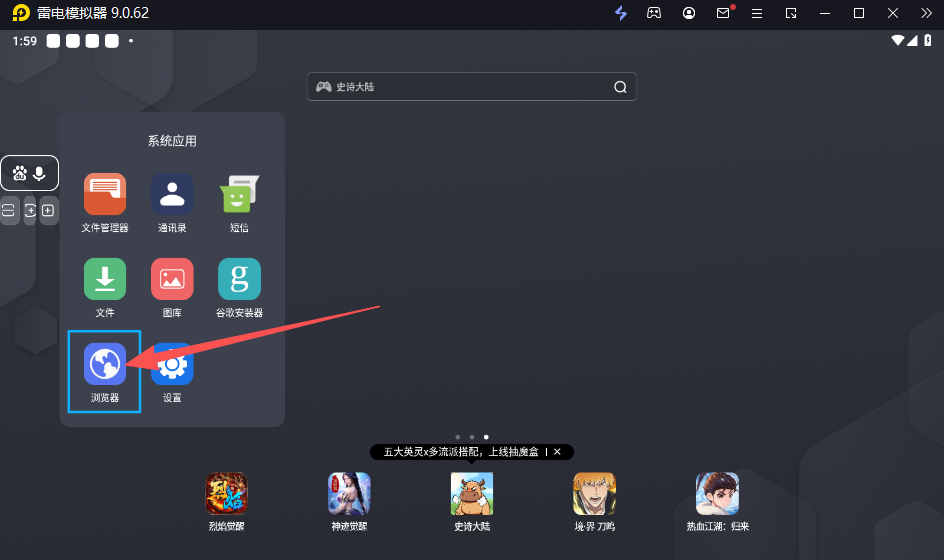Open the 设置 settings app
The height and width of the screenshot is (560, 944).
[x=172, y=364]
